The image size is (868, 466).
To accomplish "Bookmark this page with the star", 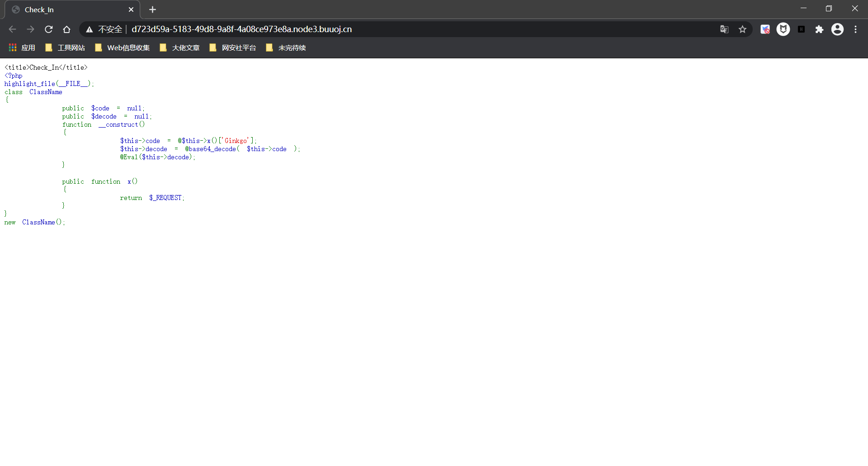I will tap(742, 29).
